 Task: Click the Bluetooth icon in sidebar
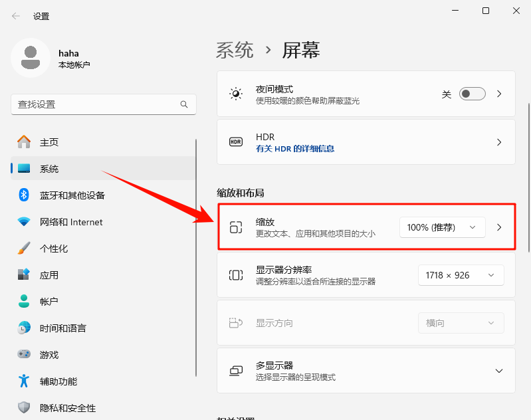(24, 195)
